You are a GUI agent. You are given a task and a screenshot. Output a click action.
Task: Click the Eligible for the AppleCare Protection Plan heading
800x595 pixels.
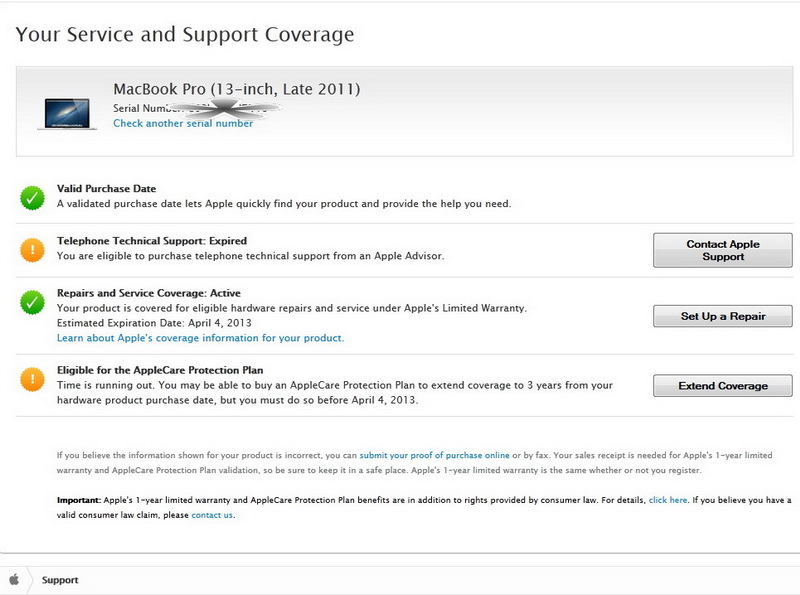[160, 370]
